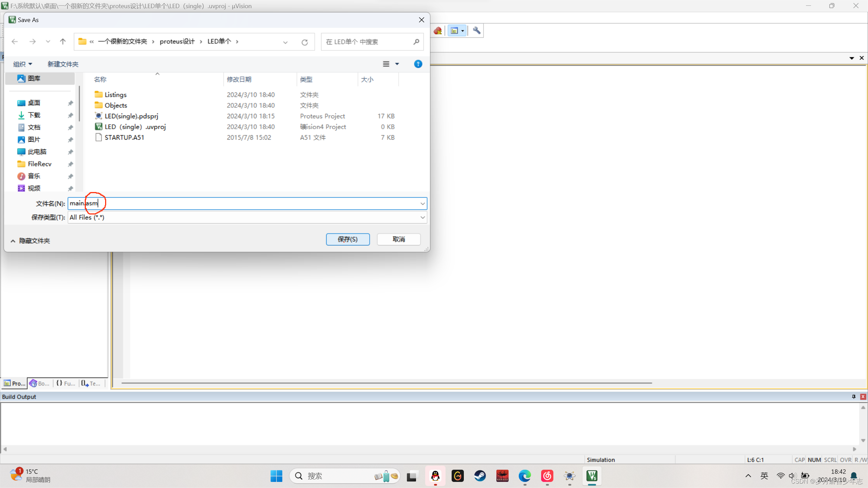Image resolution: width=868 pixels, height=488 pixels.
Task: Select STARTUP.A51 file in file list
Action: click(124, 137)
